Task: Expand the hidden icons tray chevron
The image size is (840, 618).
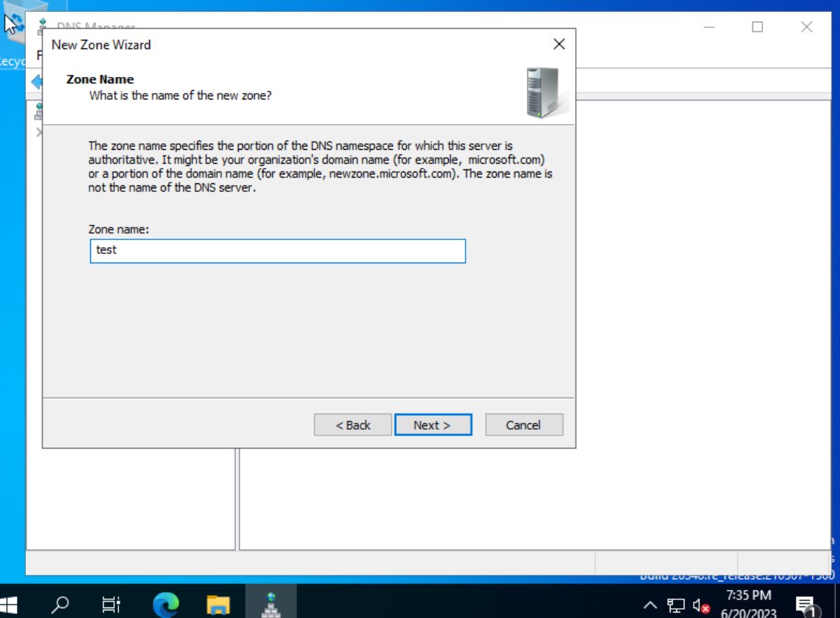Action: coord(650,603)
